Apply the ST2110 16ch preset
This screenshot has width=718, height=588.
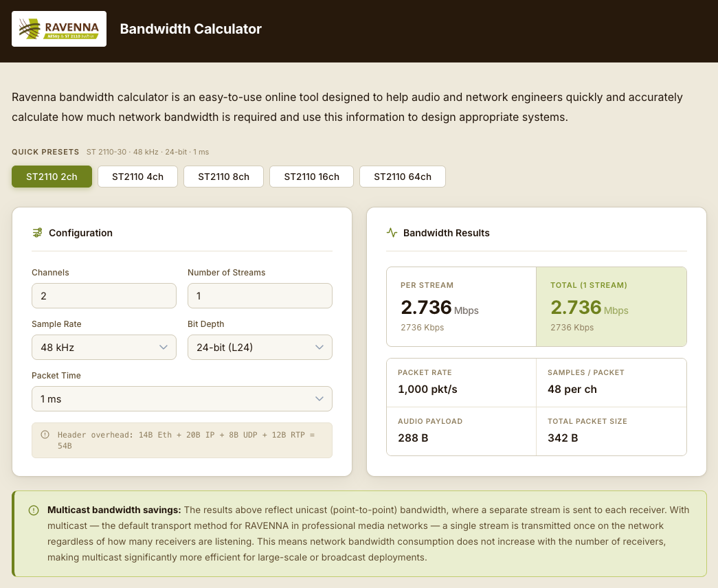311,177
